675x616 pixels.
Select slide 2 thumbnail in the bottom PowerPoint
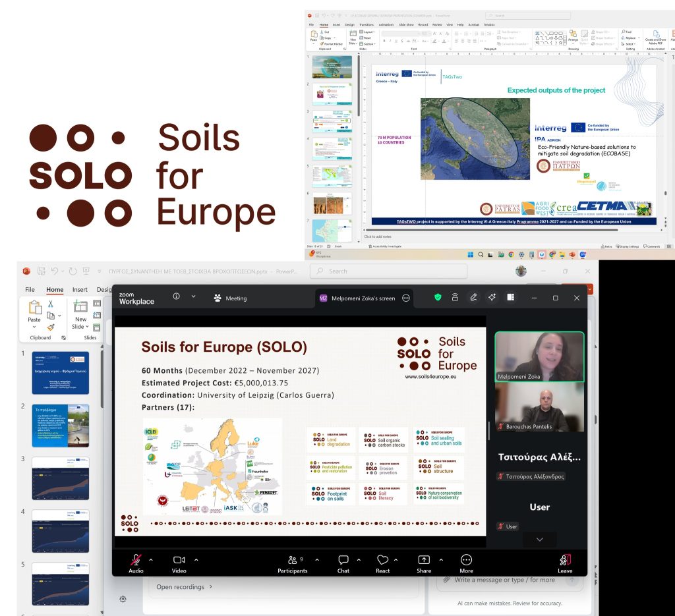tap(60, 426)
